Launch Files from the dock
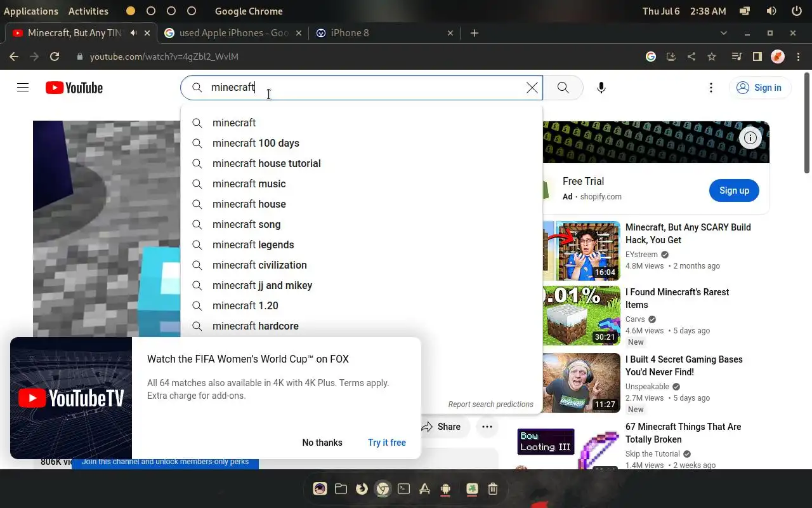The image size is (812, 508). click(x=341, y=488)
